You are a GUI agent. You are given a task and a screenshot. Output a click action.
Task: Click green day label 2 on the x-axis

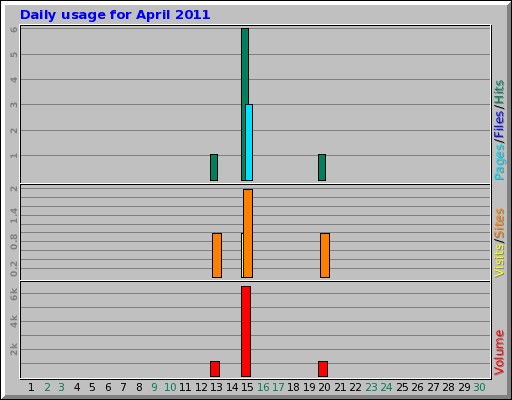[47, 387]
